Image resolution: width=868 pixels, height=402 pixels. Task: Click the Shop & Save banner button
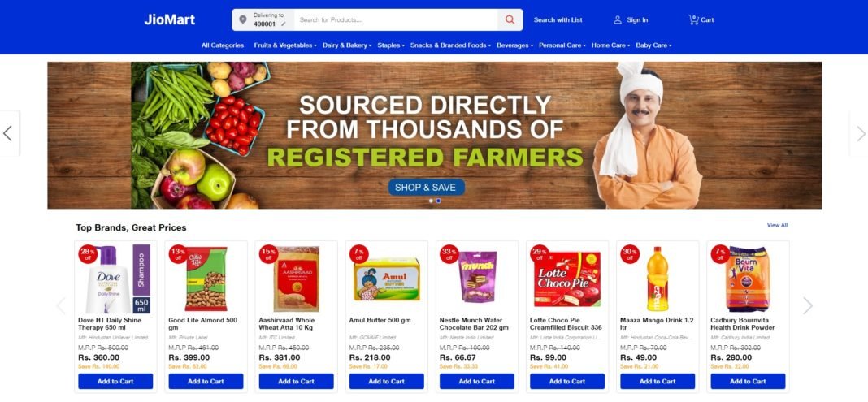click(426, 188)
